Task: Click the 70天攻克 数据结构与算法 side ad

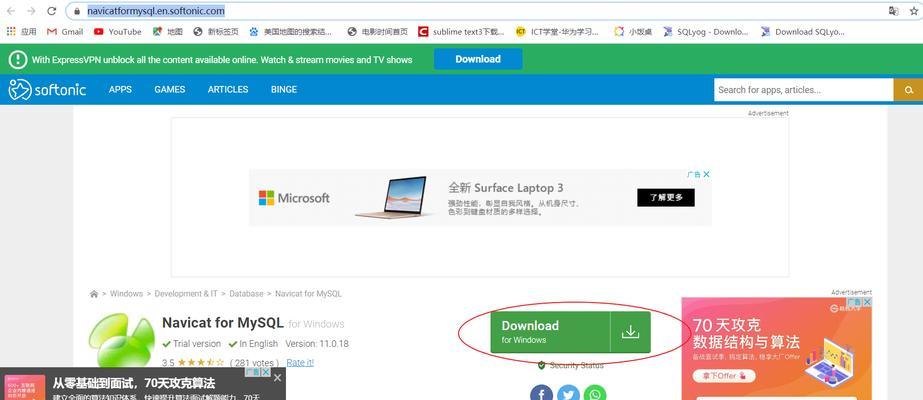Action: pyautogui.click(x=776, y=348)
